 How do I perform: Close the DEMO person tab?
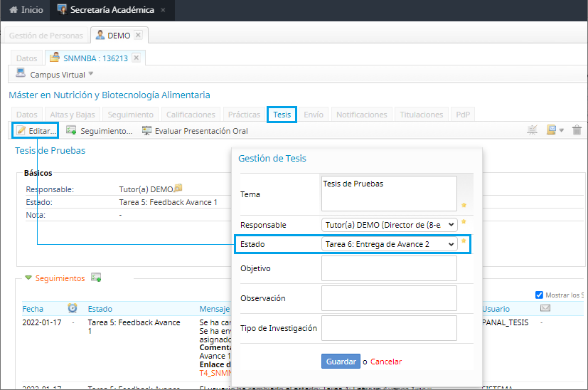pyautogui.click(x=138, y=35)
